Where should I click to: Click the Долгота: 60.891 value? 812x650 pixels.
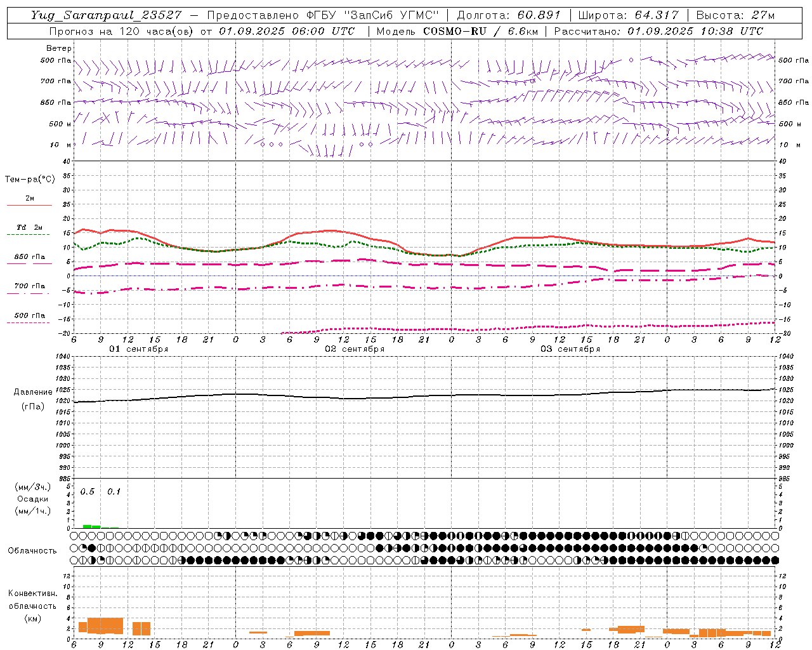(x=509, y=15)
